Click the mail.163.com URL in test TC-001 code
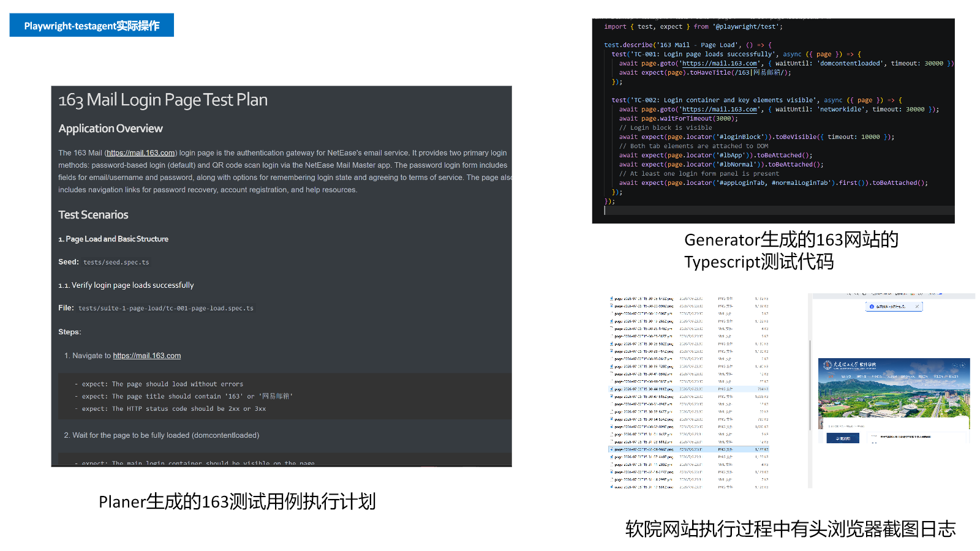The width and height of the screenshot is (980, 551). pyautogui.click(x=720, y=64)
